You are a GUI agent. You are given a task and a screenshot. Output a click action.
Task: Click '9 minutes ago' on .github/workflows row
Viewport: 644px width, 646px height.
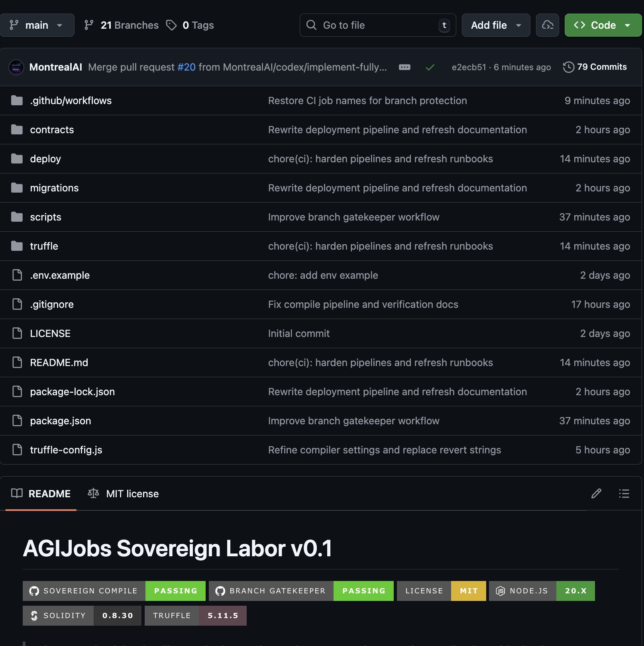[x=597, y=100]
